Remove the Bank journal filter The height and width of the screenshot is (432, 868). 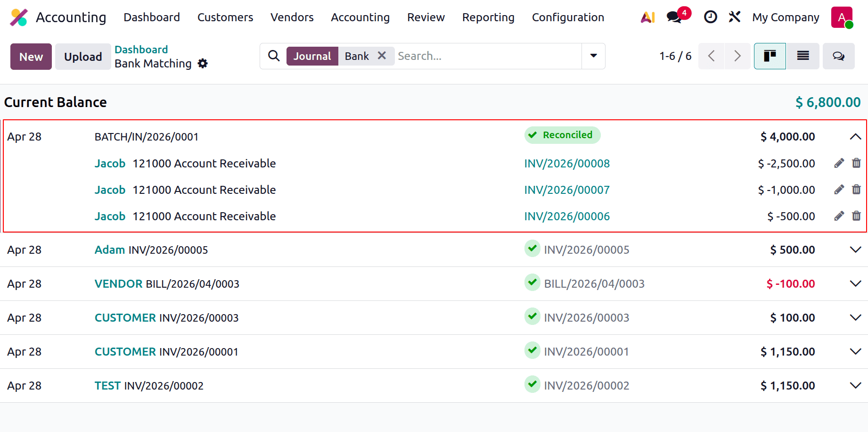click(x=382, y=56)
